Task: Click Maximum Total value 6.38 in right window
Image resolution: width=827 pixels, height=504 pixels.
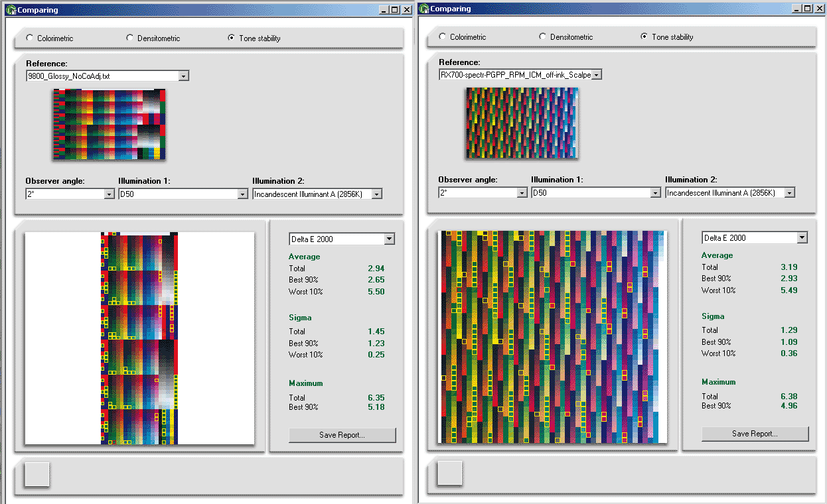Action: (x=789, y=397)
